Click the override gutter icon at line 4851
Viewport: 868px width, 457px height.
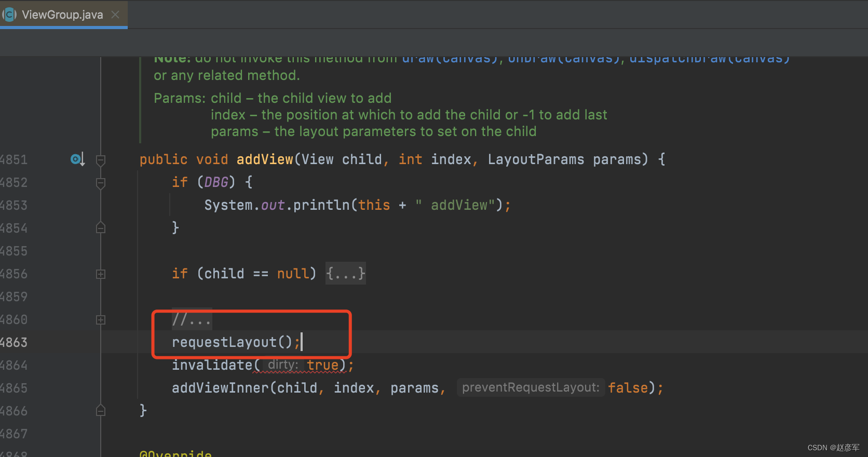coord(77,159)
